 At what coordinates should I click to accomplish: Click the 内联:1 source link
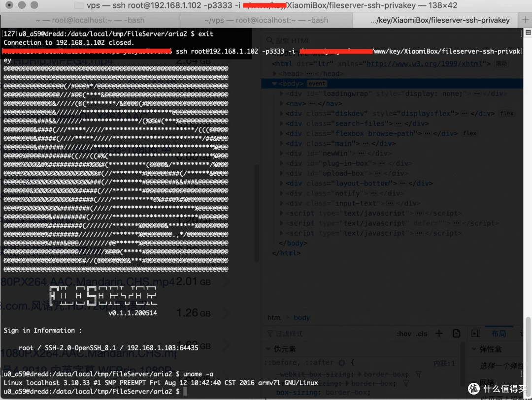tap(444, 364)
